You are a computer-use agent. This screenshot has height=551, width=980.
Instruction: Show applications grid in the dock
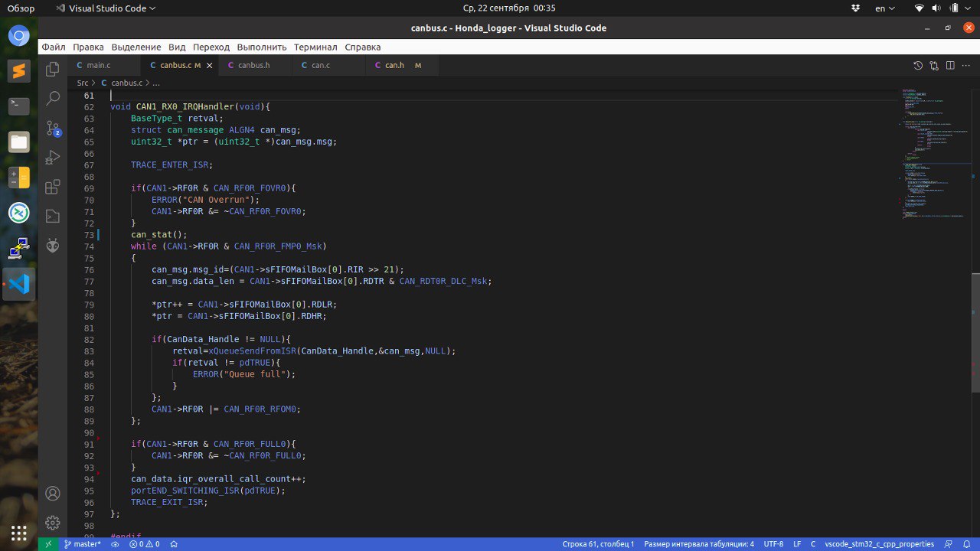[x=19, y=532]
